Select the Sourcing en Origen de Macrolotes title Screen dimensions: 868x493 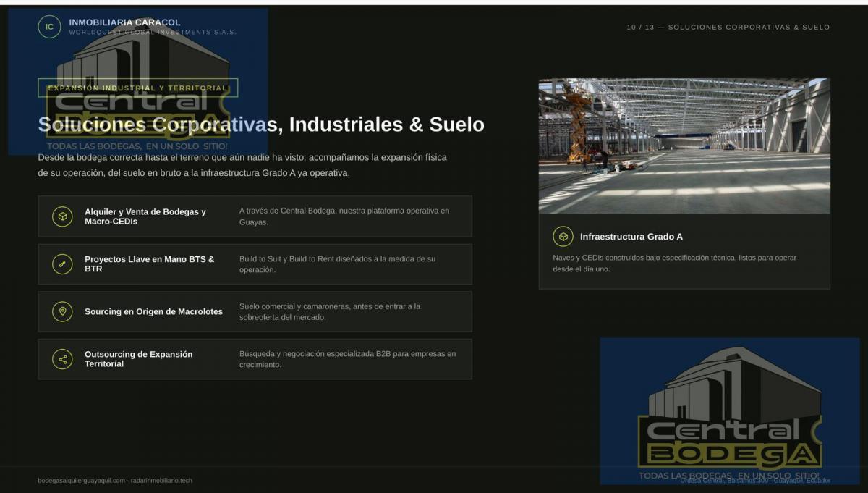tap(153, 311)
